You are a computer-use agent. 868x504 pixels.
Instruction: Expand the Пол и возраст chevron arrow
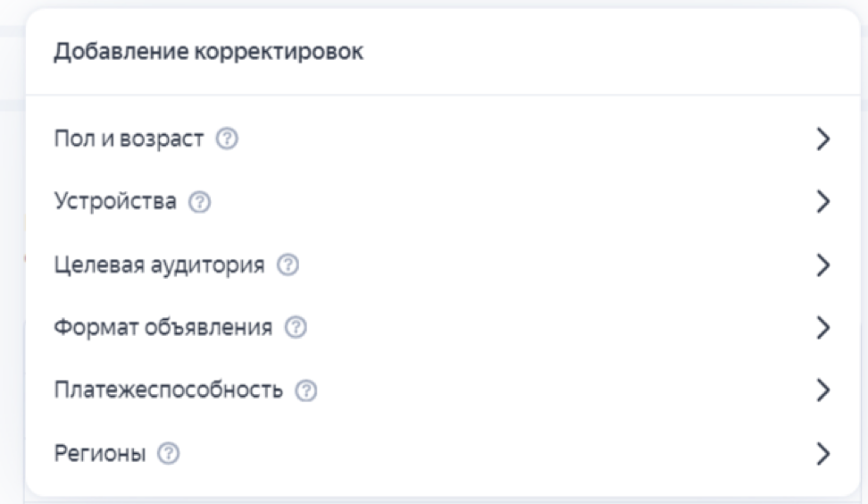[823, 139]
